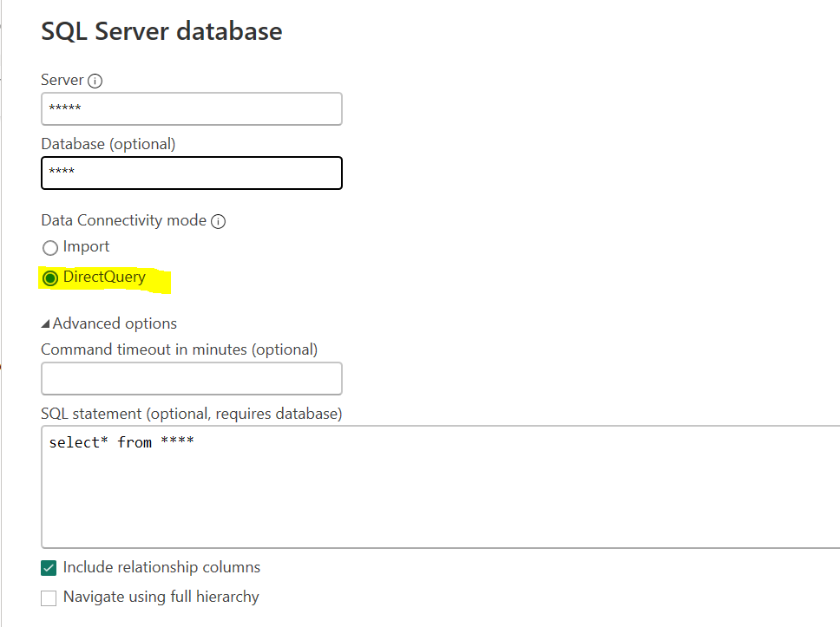This screenshot has width=840, height=627.
Task: Click the Database (optional) label
Action: [x=108, y=144]
